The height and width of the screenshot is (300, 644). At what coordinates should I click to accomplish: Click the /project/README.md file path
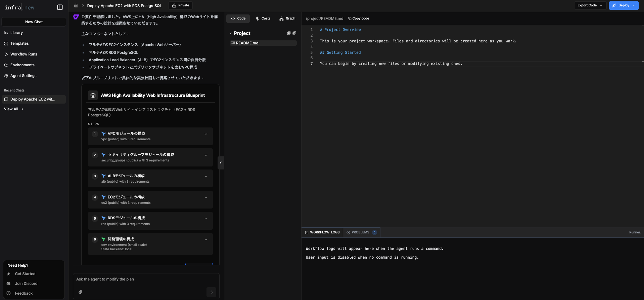[324, 18]
